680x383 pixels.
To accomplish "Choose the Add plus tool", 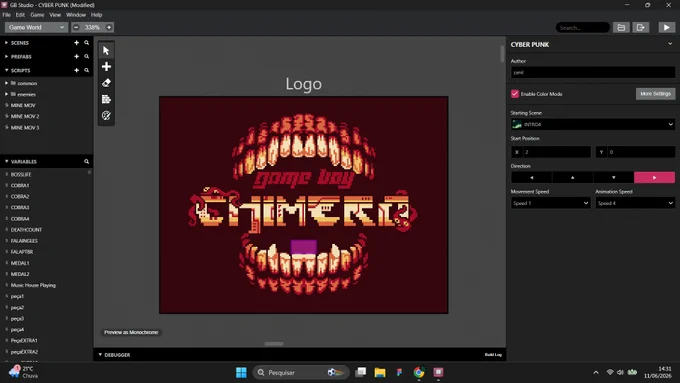I will click(x=106, y=67).
